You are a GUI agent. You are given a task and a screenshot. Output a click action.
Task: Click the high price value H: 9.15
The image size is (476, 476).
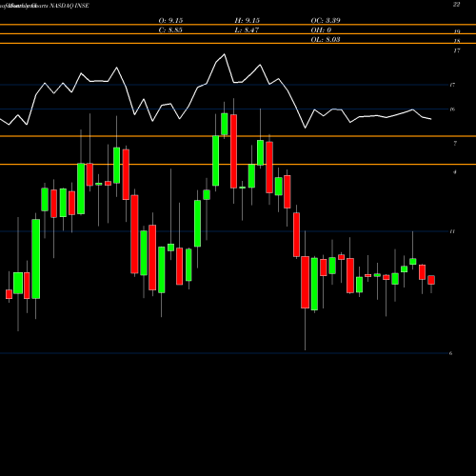(248, 21)
